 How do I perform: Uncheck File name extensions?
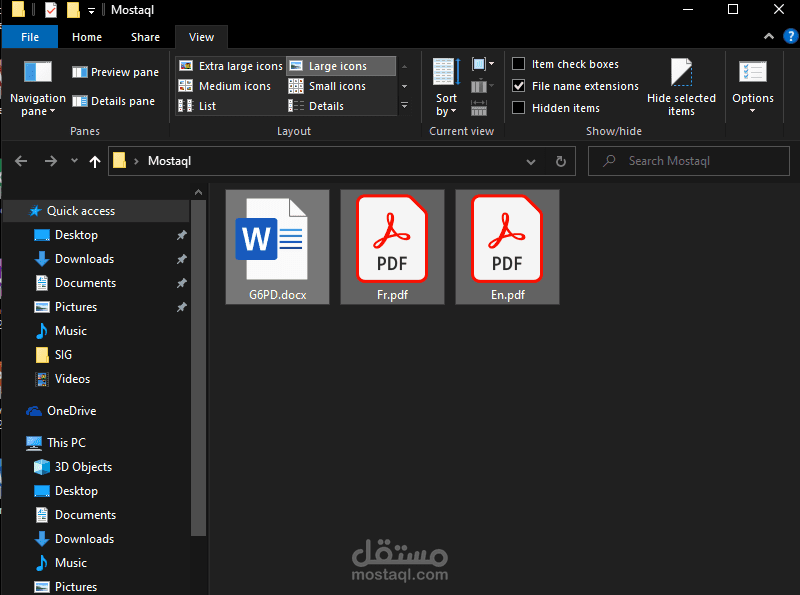(x=519, y=86)
